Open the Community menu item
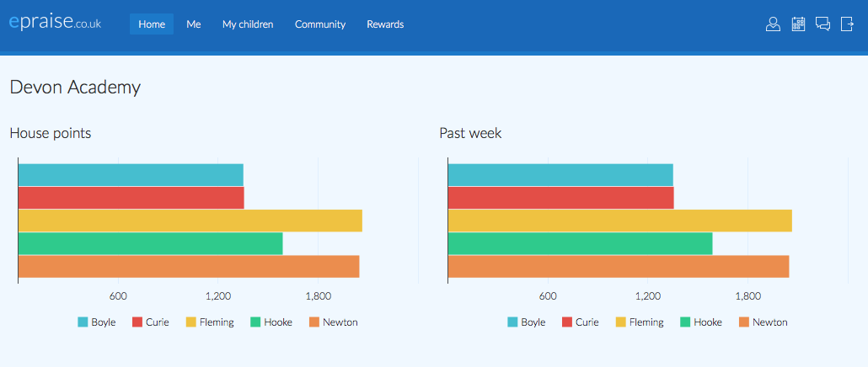The width and height of the screenshot is (868, 367). click(x=320, y=24)
